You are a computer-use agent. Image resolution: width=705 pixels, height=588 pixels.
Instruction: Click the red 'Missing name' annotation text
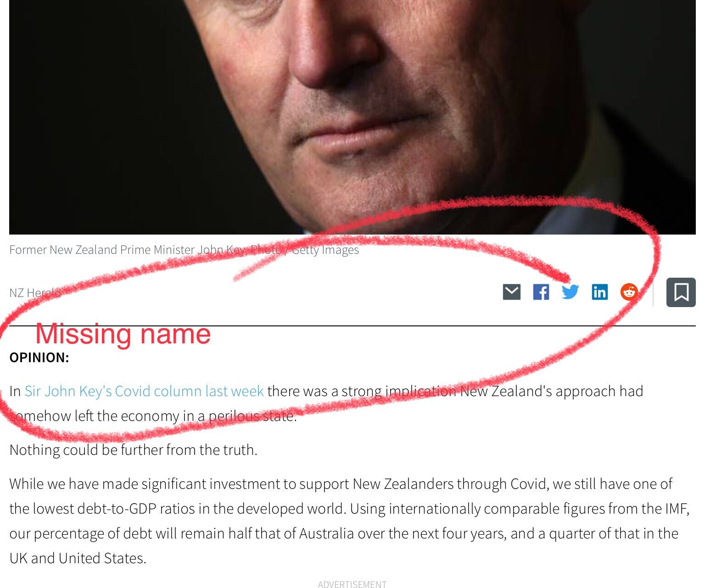pos(123,334)
